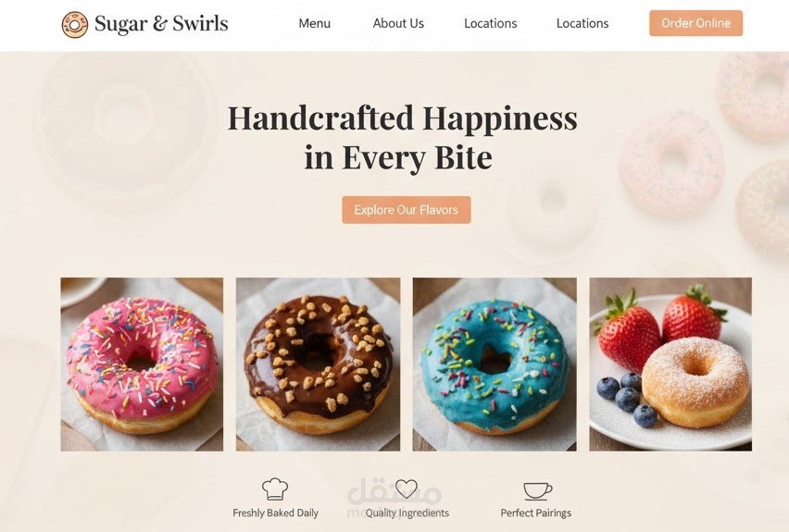This screenshot has height=532, width=789.
Task: Click the chef hat Freshly Baked icon
Action: coord(275,489)
